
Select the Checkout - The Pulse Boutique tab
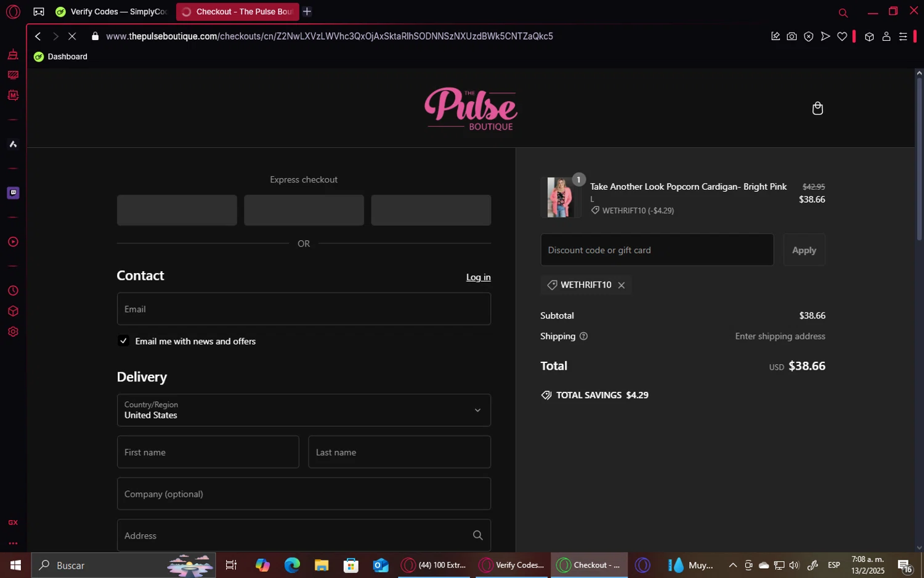(237, 12)
